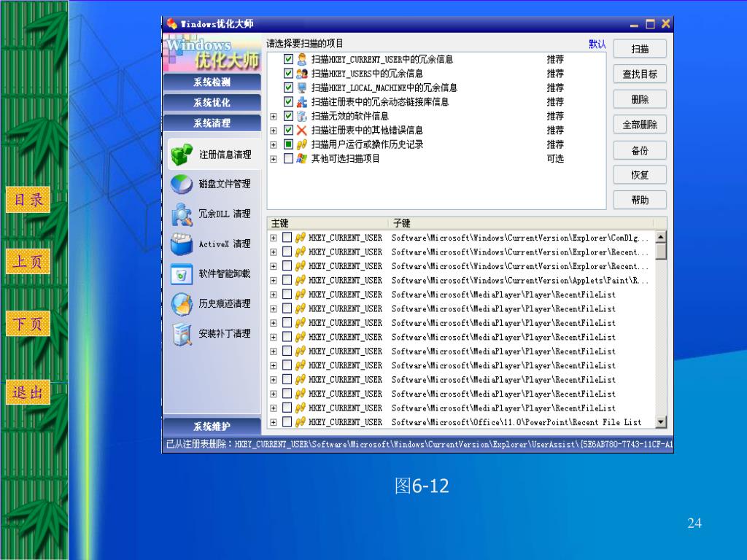This screenshot has width=747, height=560.
Task: Go to 下页 next slide button
Action: [28, 324]
